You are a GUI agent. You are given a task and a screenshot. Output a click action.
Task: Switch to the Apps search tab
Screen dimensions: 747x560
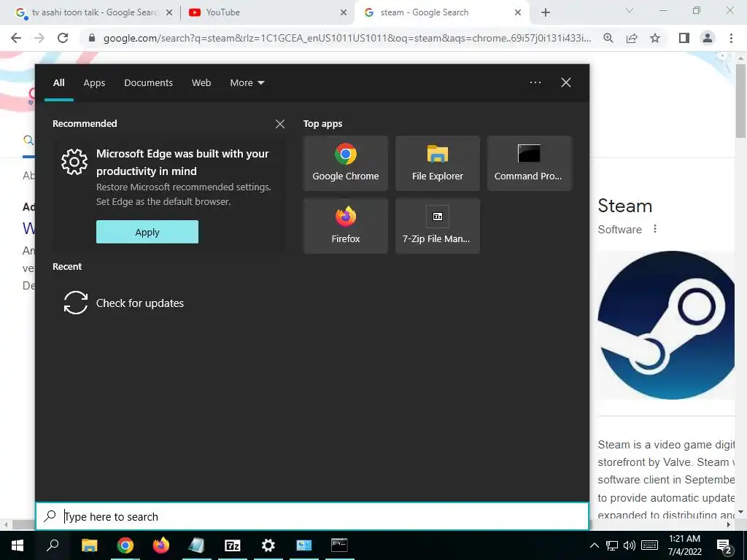94,83
